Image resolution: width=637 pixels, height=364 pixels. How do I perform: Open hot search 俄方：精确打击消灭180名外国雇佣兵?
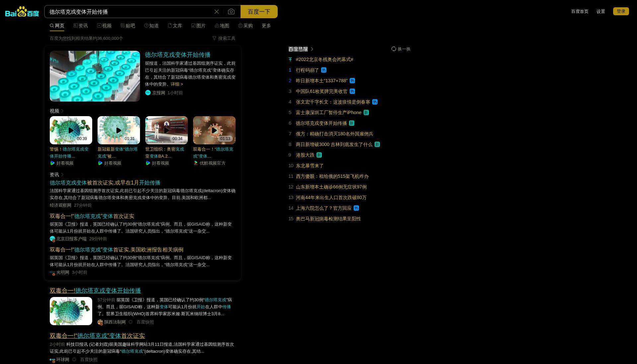(334, 134)
